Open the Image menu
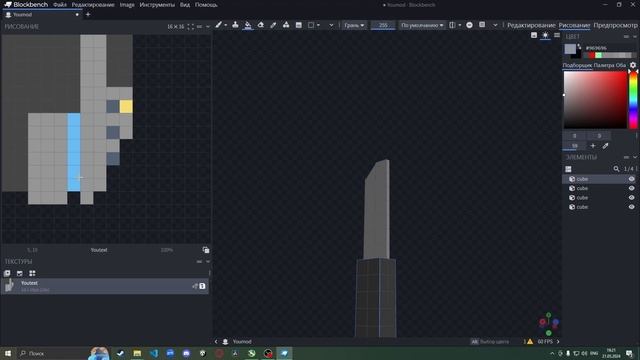 pyautogui.click(x=127, y=5)
